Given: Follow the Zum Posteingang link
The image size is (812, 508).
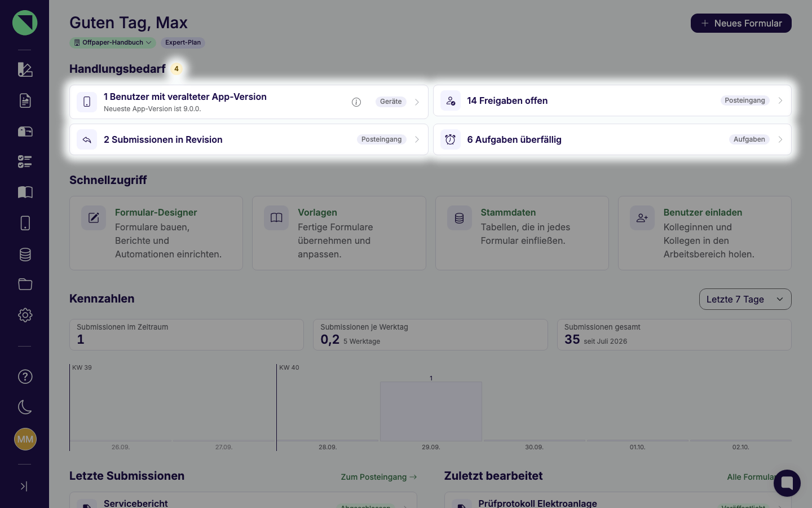Looking at the screenshot, I should [379, 477].
